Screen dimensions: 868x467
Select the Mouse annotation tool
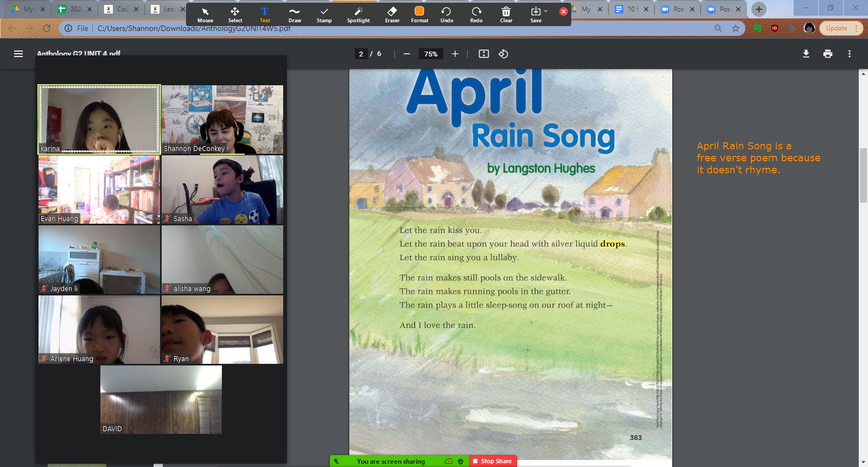point(205,15)
